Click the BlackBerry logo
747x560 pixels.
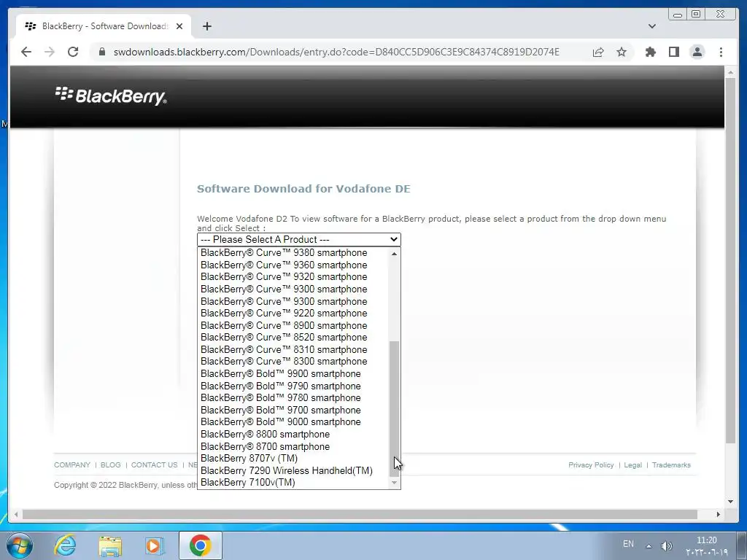[111, 96]
